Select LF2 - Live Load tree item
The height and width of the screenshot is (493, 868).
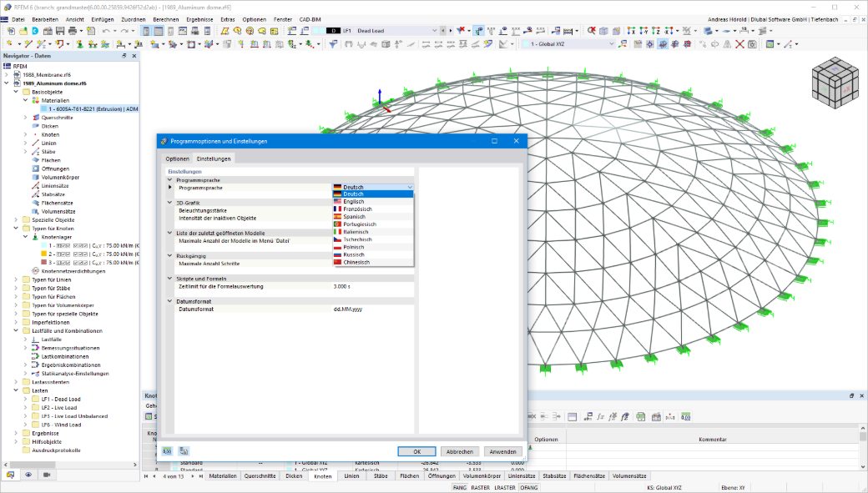coord(58,408)
